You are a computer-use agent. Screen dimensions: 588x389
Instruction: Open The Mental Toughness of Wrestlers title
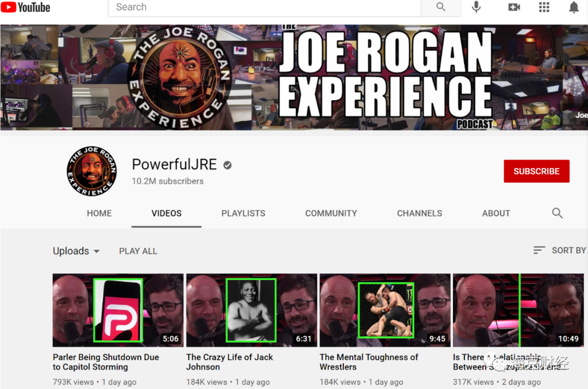coord(369,362)
